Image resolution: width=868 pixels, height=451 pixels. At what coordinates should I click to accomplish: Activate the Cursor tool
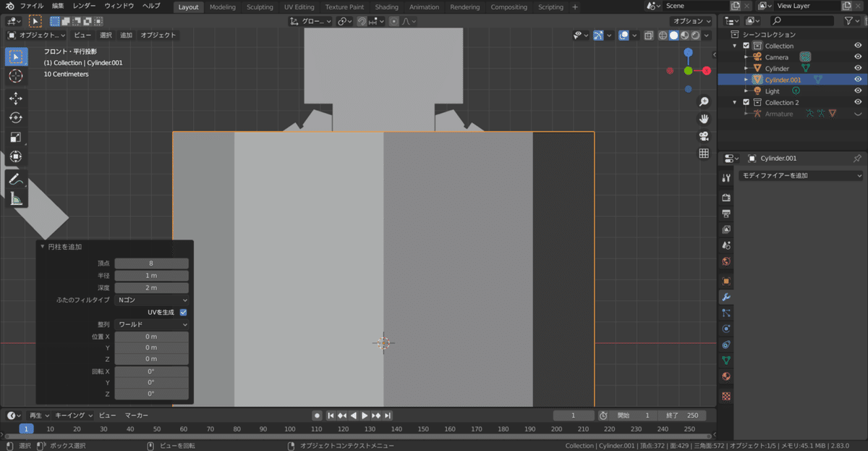coord(16,76)
